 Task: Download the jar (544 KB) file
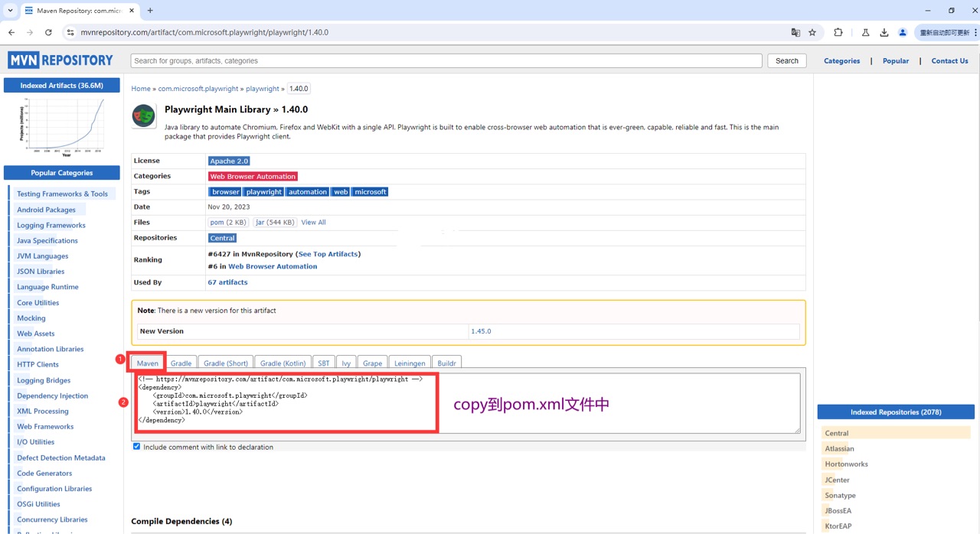274,223
